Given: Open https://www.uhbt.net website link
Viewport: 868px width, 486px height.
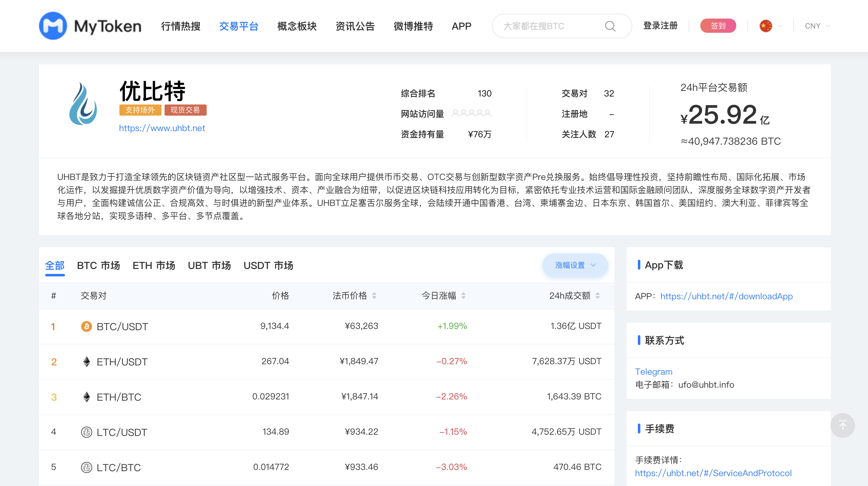Looking at the screenshot, I should pyautogui.click(x=162, y=128).
